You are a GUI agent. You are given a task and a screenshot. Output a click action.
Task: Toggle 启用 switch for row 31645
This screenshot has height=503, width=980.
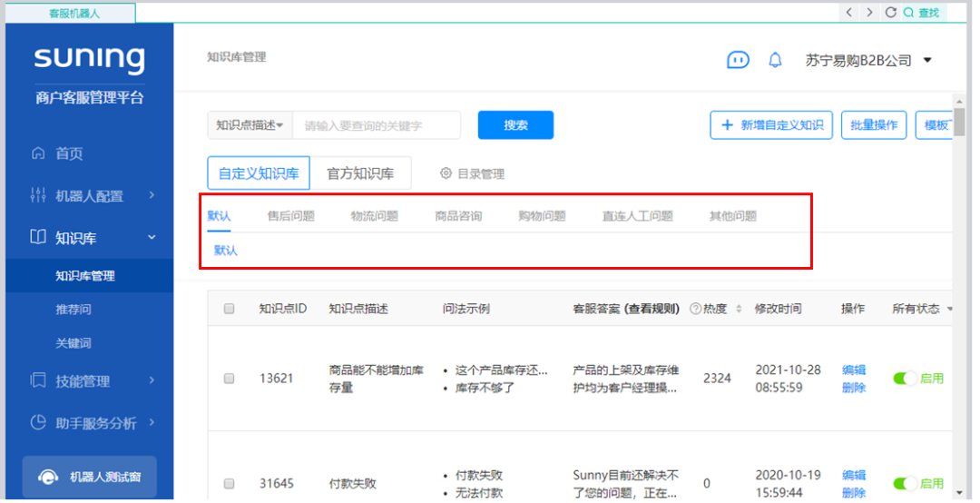(x=905, y=484)
